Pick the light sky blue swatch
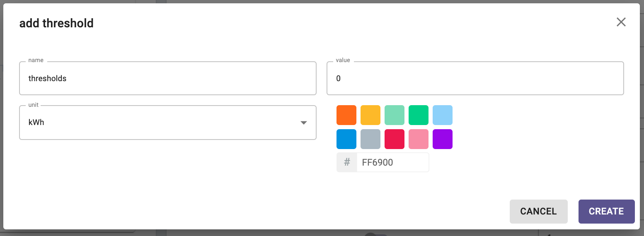The width and height of the screenshot is (644, 236). pos(443,115)
